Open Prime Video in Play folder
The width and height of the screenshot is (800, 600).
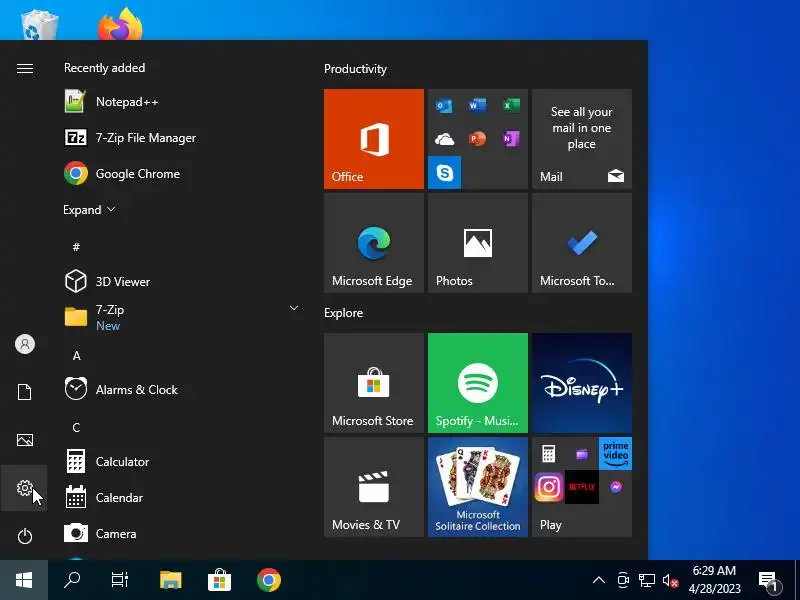coord(615,453)
